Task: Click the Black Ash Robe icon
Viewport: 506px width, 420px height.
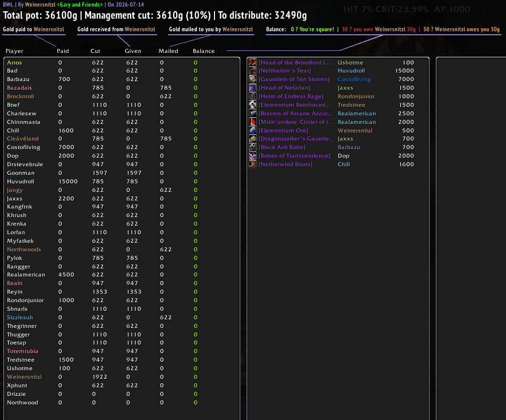Action: [x=253, y=147]
